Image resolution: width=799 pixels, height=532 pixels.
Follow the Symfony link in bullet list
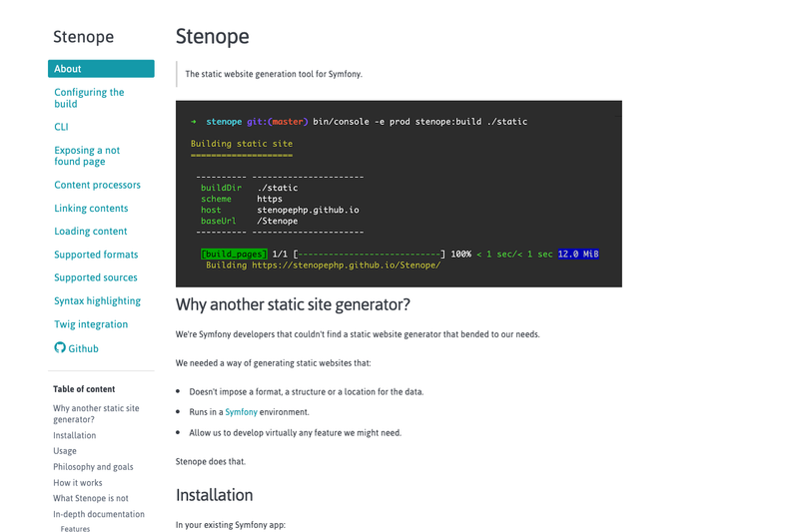[241, 412]
